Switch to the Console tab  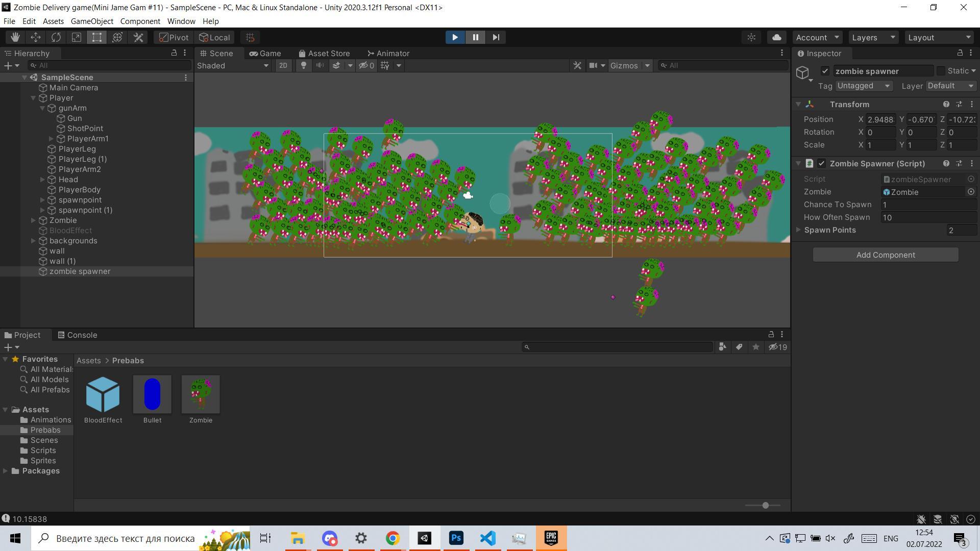pyautogui.click(x=78, y=335)
